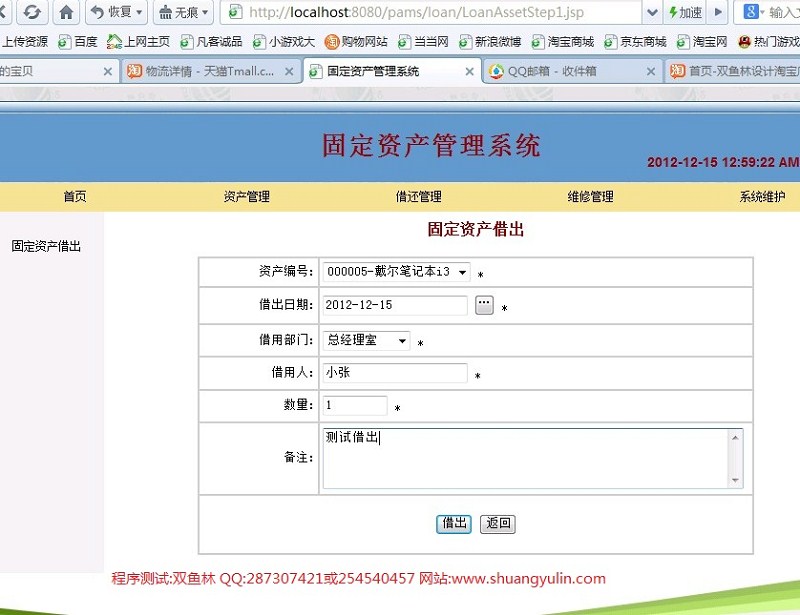This screenshot has height=615, width=800.
Task: Click the remarks scrollbar down arrow
Action: point(735,480)
